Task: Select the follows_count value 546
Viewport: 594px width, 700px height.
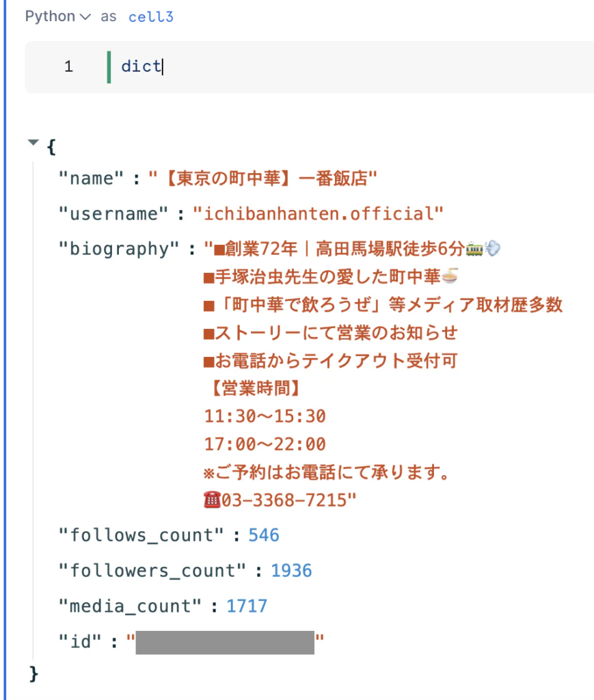Action: (264, 535)
